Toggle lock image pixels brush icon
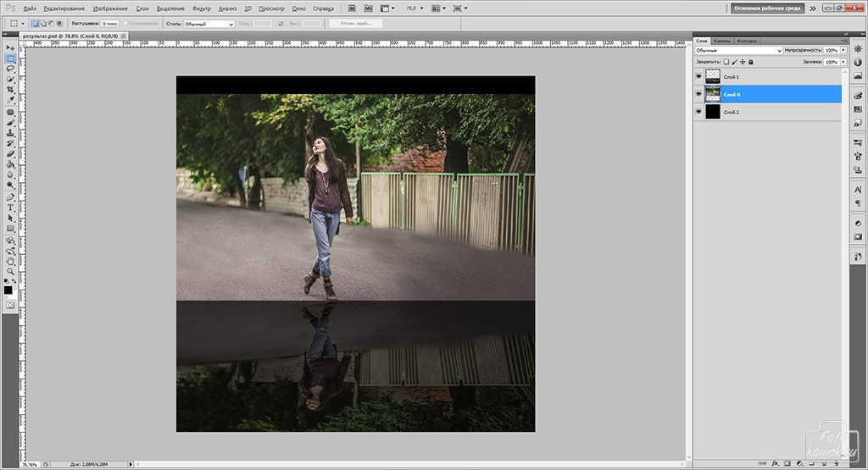The width and height of the screenshot is (868, 470). click(x=735, y=62)
